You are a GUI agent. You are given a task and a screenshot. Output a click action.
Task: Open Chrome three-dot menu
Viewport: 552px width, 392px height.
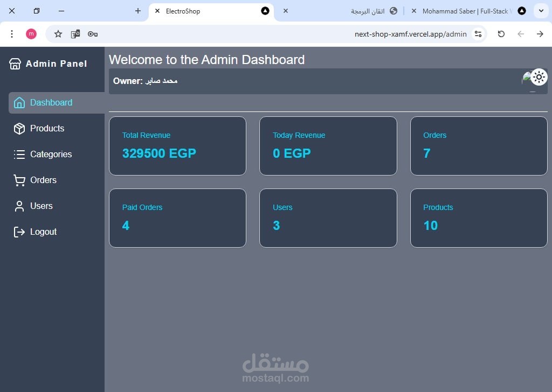point(12,34)
